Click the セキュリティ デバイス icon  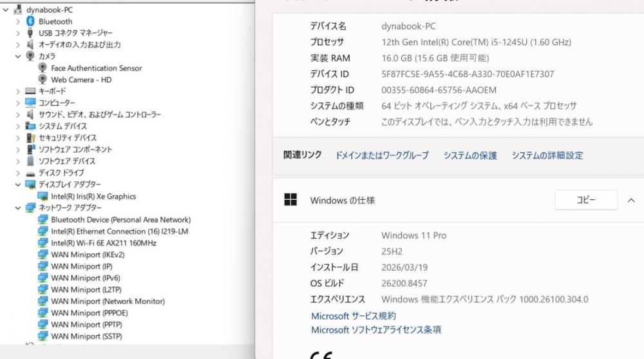coord(31,137)
